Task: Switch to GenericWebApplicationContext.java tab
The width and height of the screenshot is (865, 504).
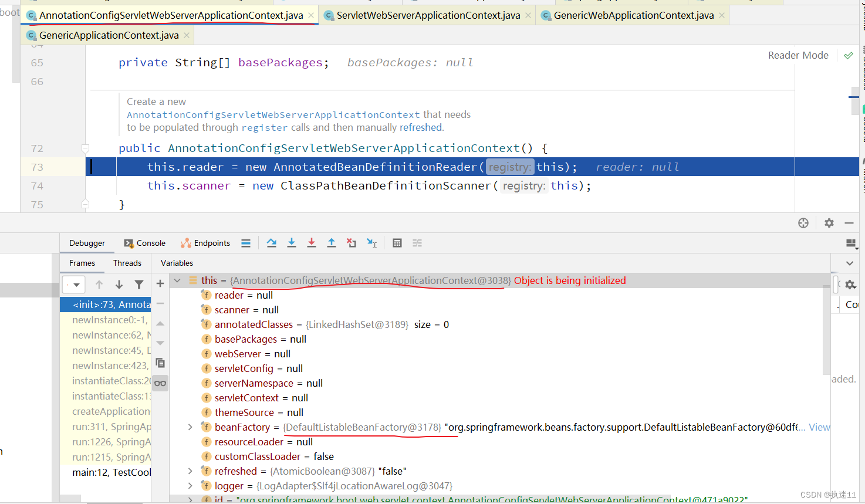Action: point(633,15)
